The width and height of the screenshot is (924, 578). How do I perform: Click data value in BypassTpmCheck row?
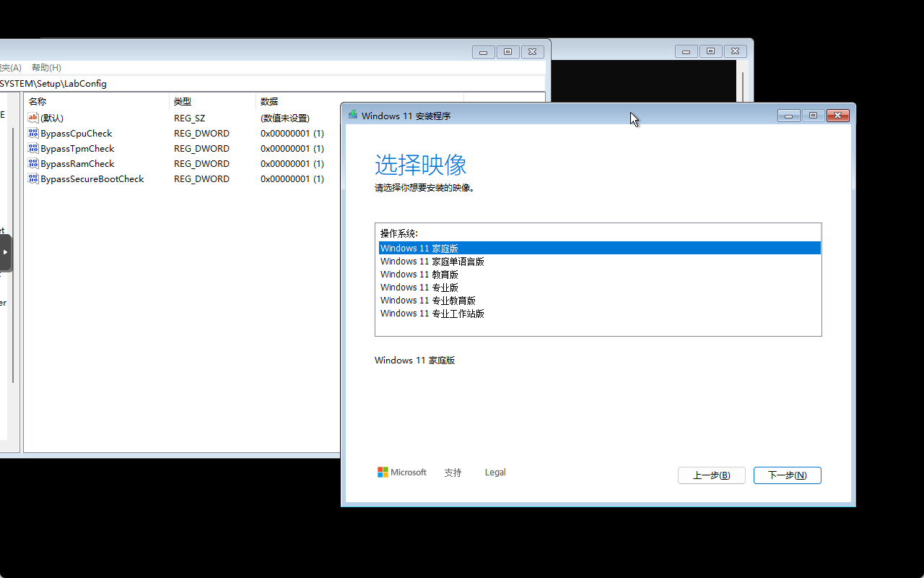click(292, 149)
